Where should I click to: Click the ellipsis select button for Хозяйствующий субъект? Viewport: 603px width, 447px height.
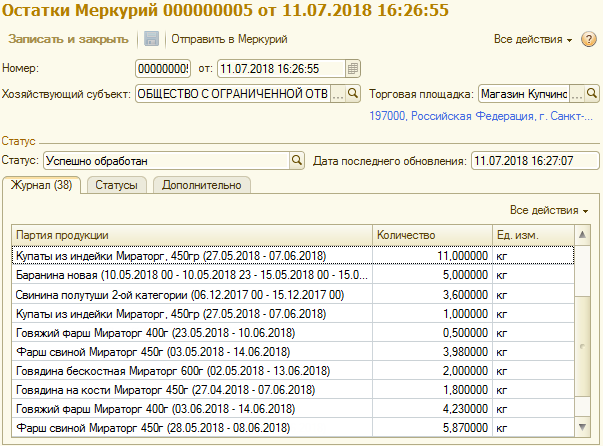click(x=338, y=93)
